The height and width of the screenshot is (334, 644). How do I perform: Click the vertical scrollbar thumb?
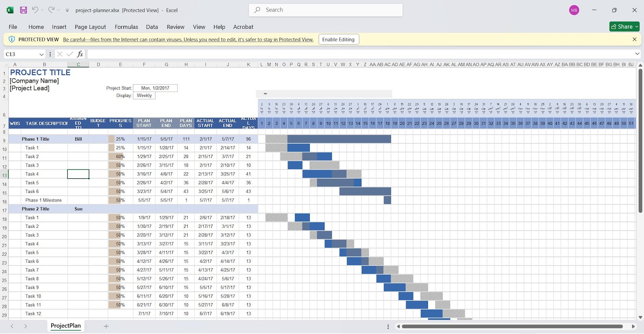pyautogui.click(x=640, y=141)
